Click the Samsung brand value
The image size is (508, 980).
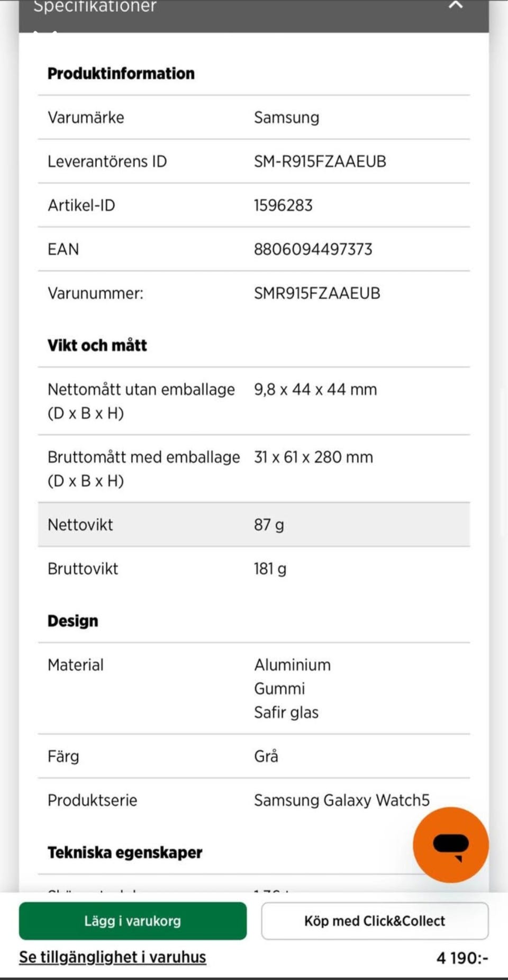pos(287,117)
